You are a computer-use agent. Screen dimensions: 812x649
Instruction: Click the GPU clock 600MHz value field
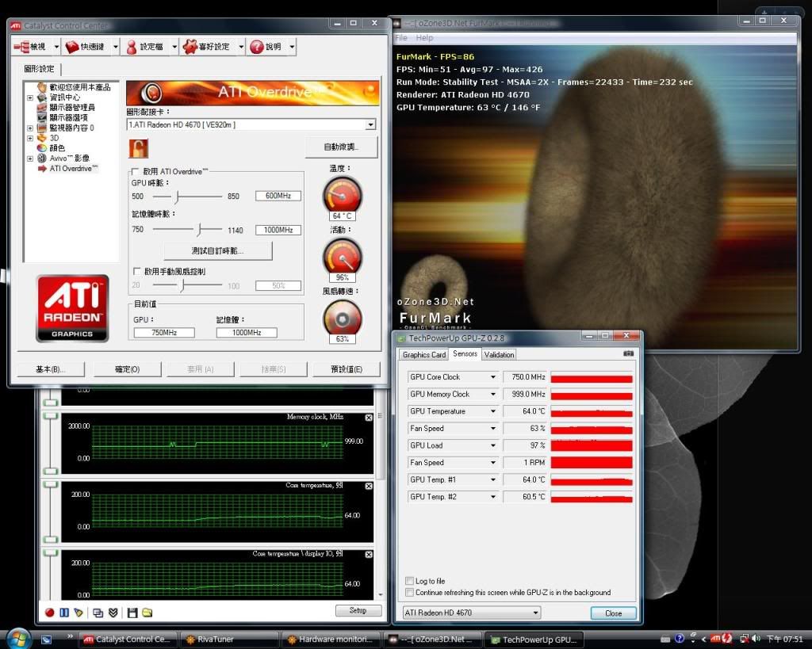(x=278, y=196)
